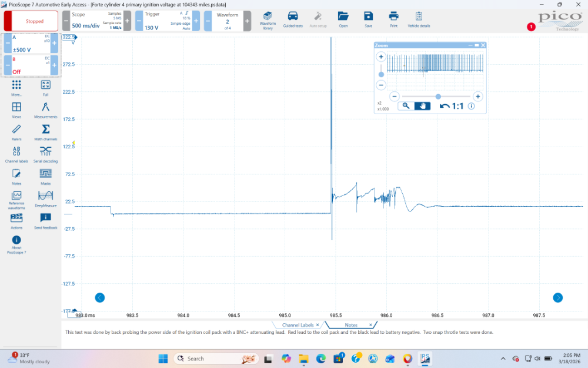
Task: Open the Waveform library
Action: 268,19
